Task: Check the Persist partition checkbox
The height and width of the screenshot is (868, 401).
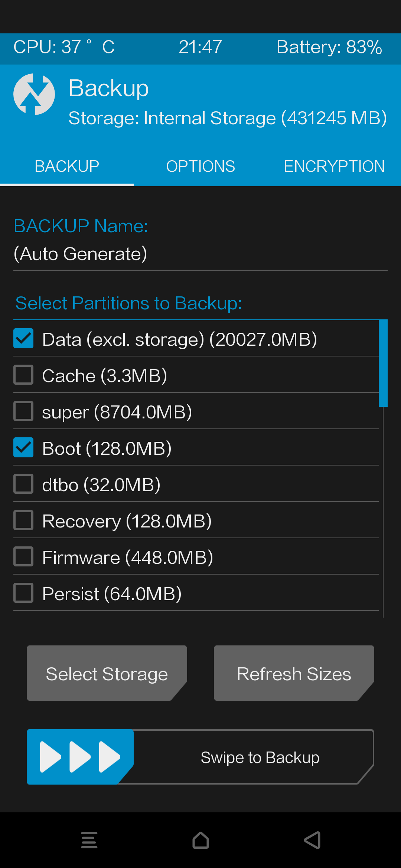Action: [x=23, y=593]
